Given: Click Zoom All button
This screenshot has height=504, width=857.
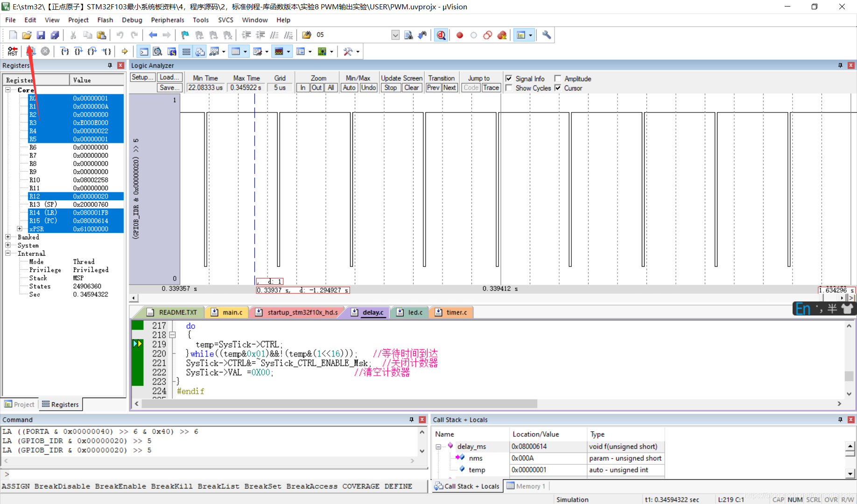Looking at the screenshot, I should click(x=330, y=87).
